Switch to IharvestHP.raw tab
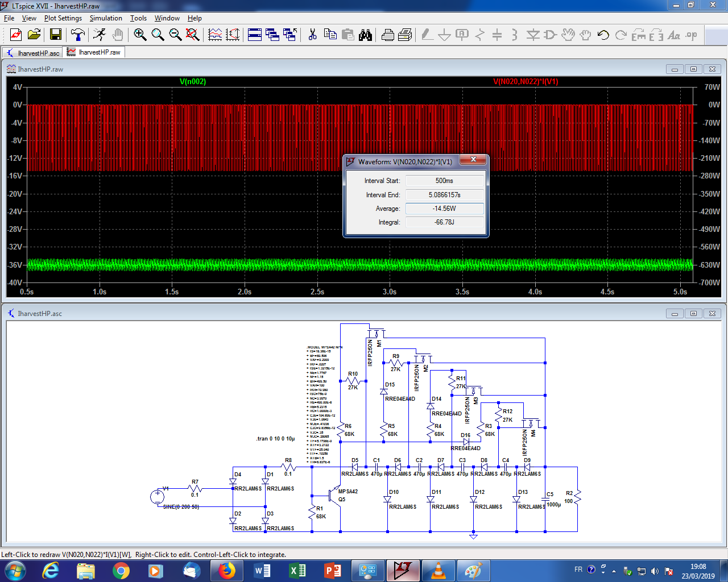The height and width of the screenshot is (582, 728). coord(94,52)
